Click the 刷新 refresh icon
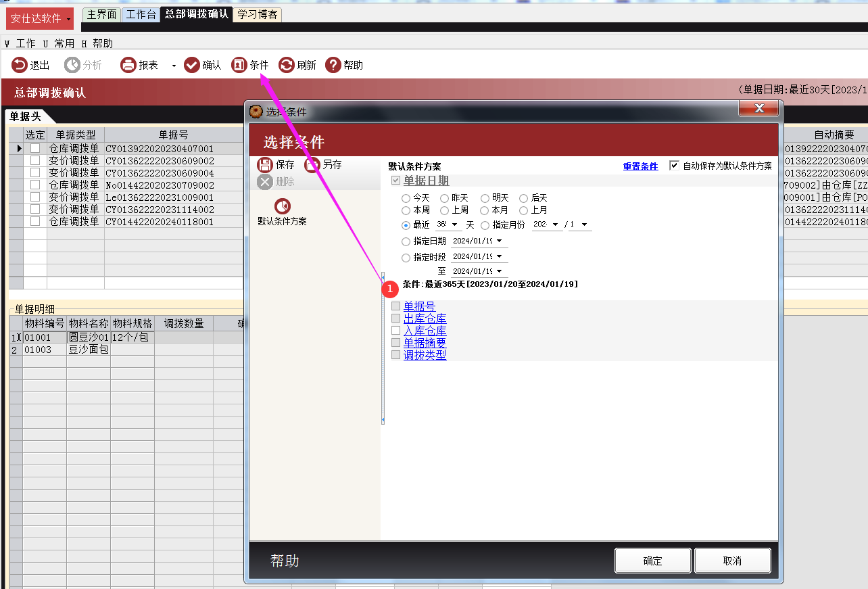This screenshot has width=868, height=589. pyautogui.click(x=287, y=65)
